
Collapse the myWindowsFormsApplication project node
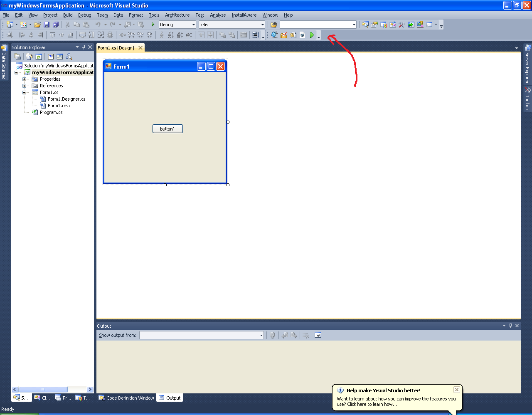click(16, 72)
